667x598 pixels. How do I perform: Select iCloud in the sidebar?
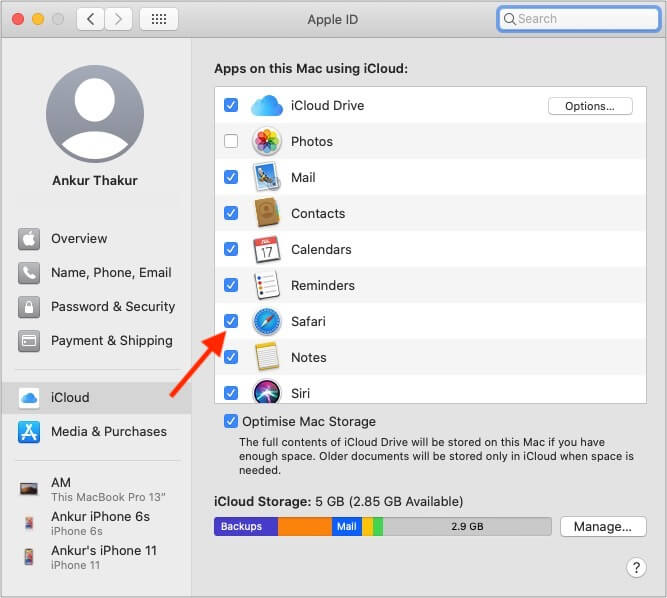pos(97,398)
